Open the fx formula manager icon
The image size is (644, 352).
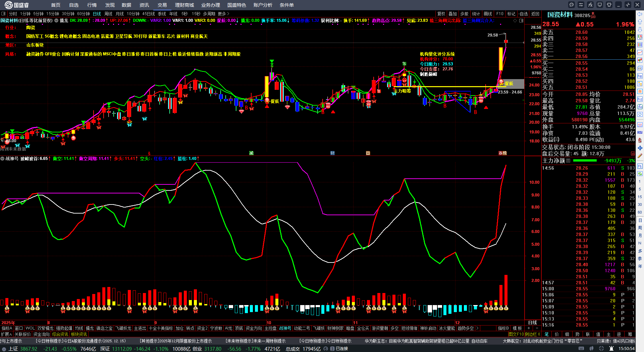coord(590,5)
